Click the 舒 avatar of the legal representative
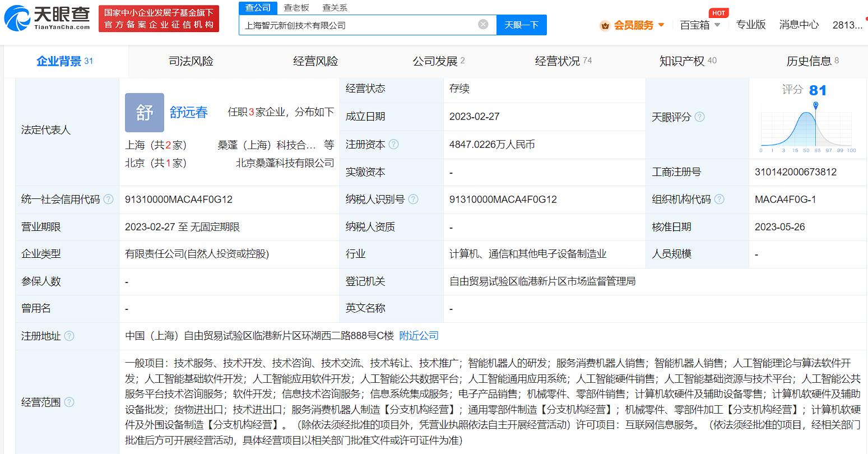This screenshot has height=454, width=868. coord(144,113)
